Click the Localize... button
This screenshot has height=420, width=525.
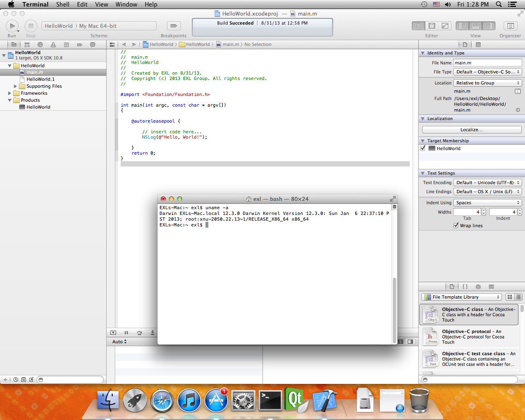tap(472, 130)
